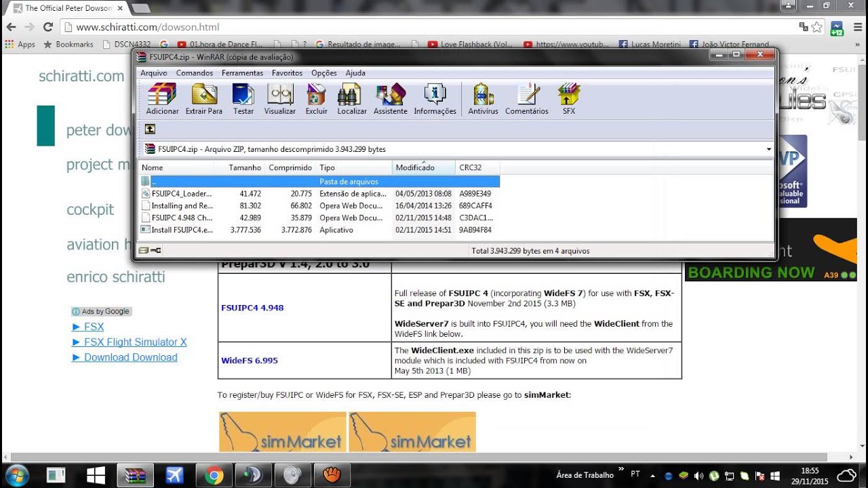Go up one folder level icon
Image resolution: width=868 pixels, height=488 pixels.
[150, 129]
